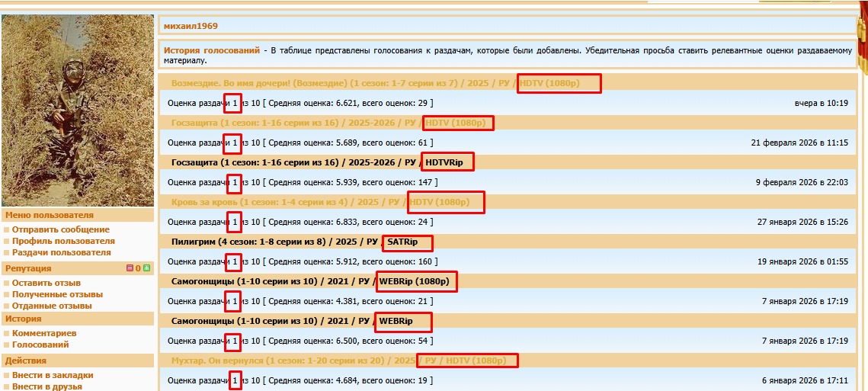
Task: Open 'Отправить сообщение' link
Action: (61, 229)
